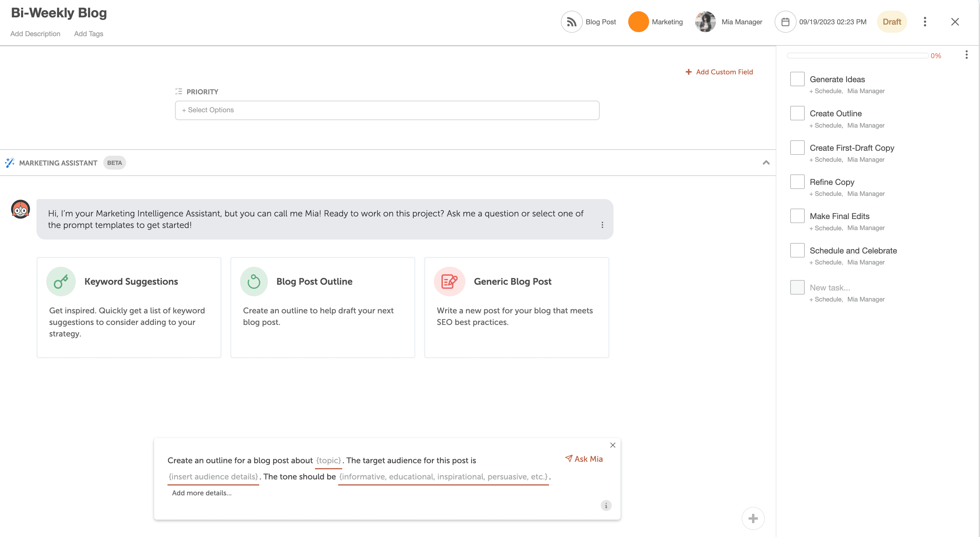Click the Add Custom Field button
Image resolution: width=980 pixels, height=537 pixels.
pos(719,71)
